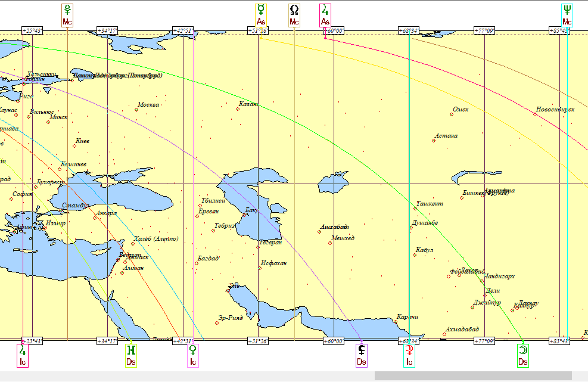
Task: Select the North Node Mc marker
Action: tap(294, 15)
